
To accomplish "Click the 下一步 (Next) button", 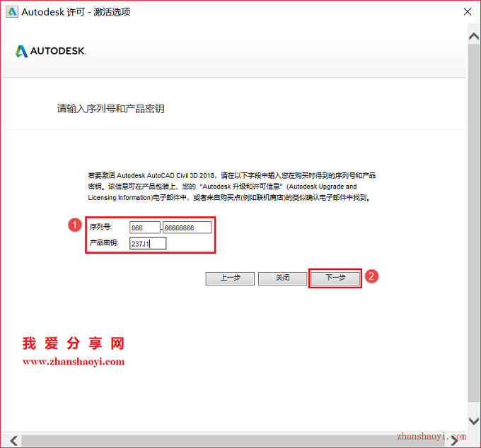I will [335, 278].
